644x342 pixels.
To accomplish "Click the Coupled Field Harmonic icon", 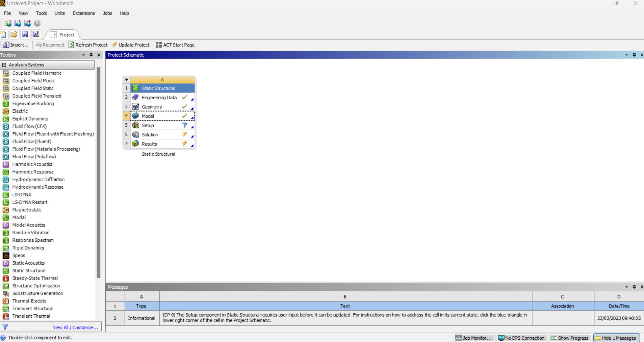I will (x=6, y=73).
